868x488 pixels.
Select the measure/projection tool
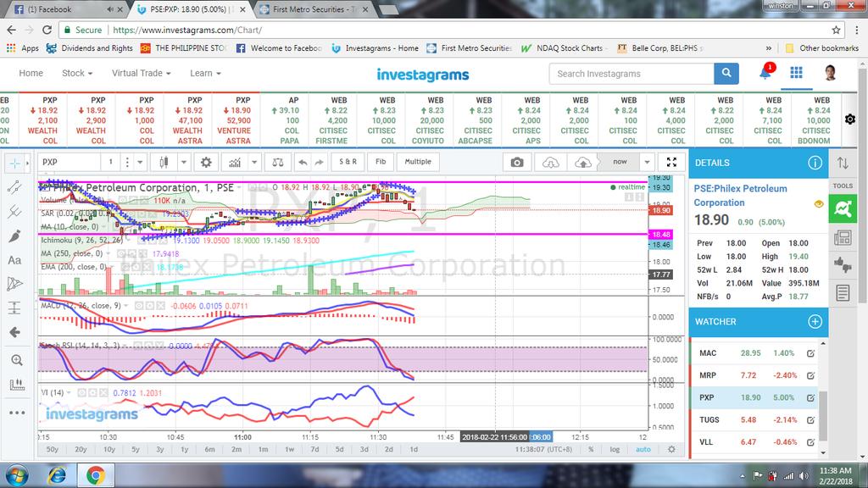click(15, 308)
